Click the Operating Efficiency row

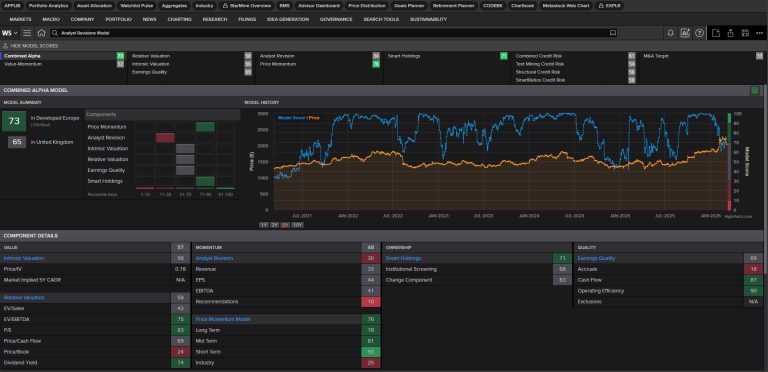(669, 291)
